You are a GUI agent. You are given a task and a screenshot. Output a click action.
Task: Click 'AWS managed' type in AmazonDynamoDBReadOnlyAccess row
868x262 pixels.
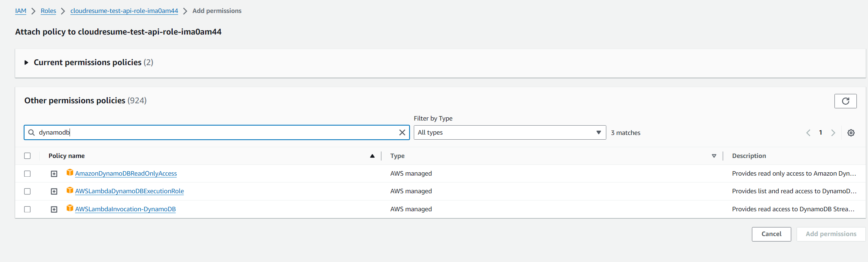click(411, 173)
